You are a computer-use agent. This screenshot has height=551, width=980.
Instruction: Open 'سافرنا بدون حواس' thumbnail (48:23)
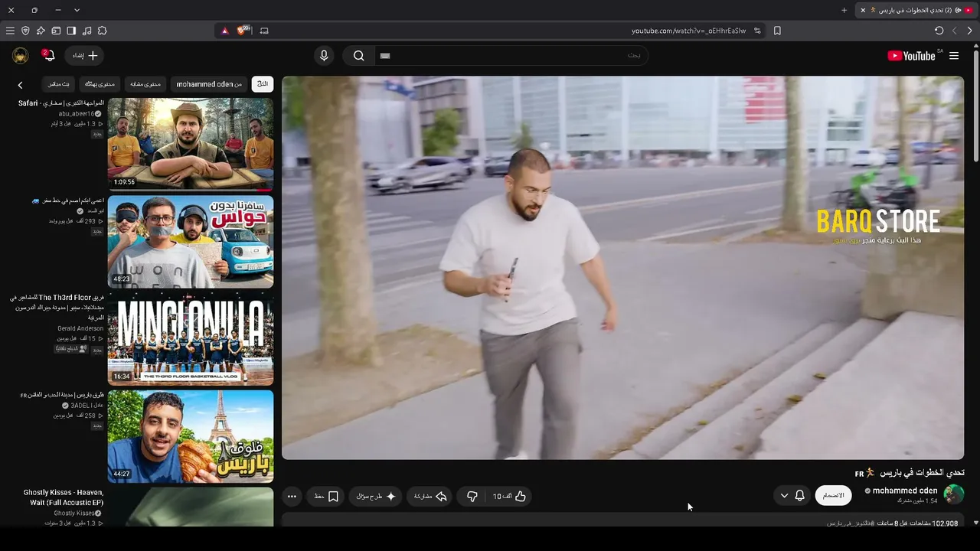[191, 241]
